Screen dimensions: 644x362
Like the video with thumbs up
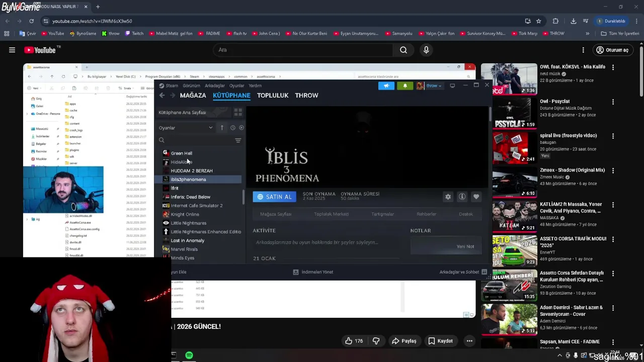[x=354, y=341]
